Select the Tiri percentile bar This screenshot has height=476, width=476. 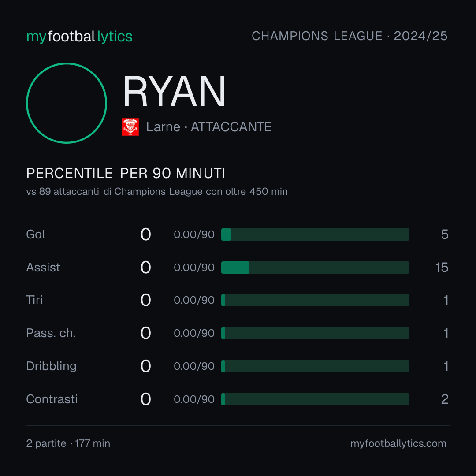tap(315, 300)
